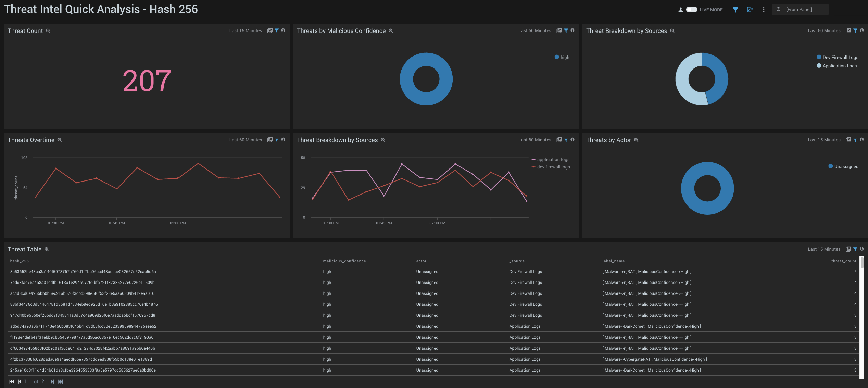
Task: Open the Threat Count panel in a new window
Action: [x=270, y=30]
